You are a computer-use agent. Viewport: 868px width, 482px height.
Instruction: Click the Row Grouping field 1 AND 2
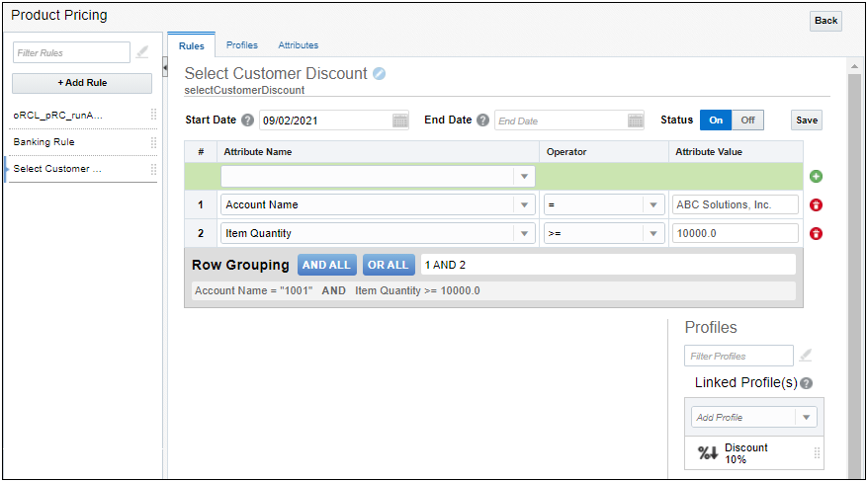click(x=608, y=265)
